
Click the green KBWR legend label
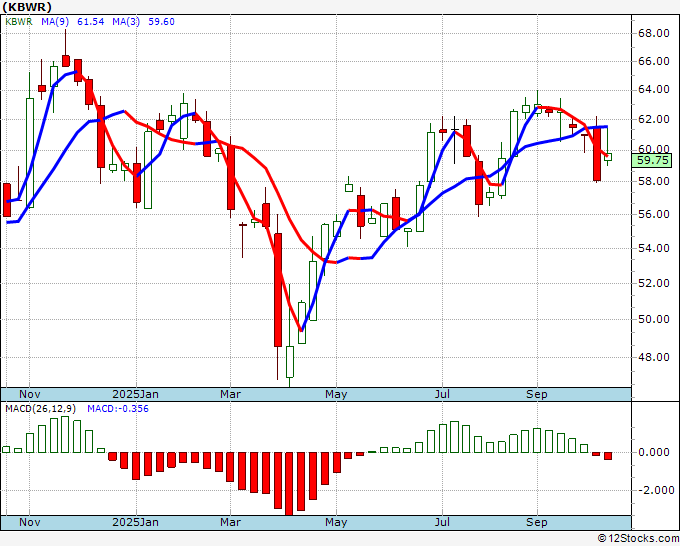[x=19, y=22]
